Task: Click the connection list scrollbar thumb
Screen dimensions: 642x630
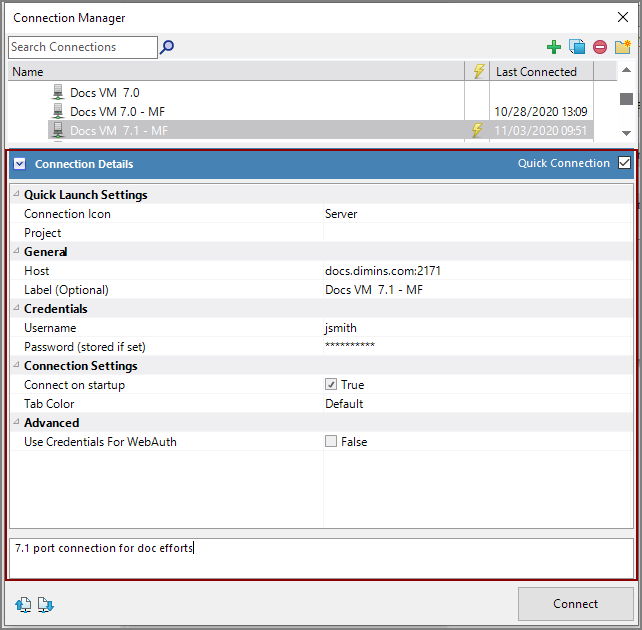Action: pyautogui.click(x=626, y=99)
